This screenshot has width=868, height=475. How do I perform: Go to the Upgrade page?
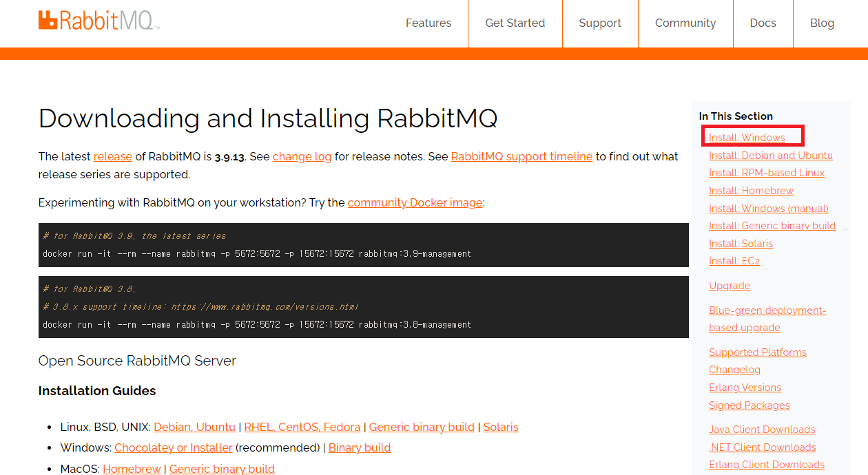[730, 286]
